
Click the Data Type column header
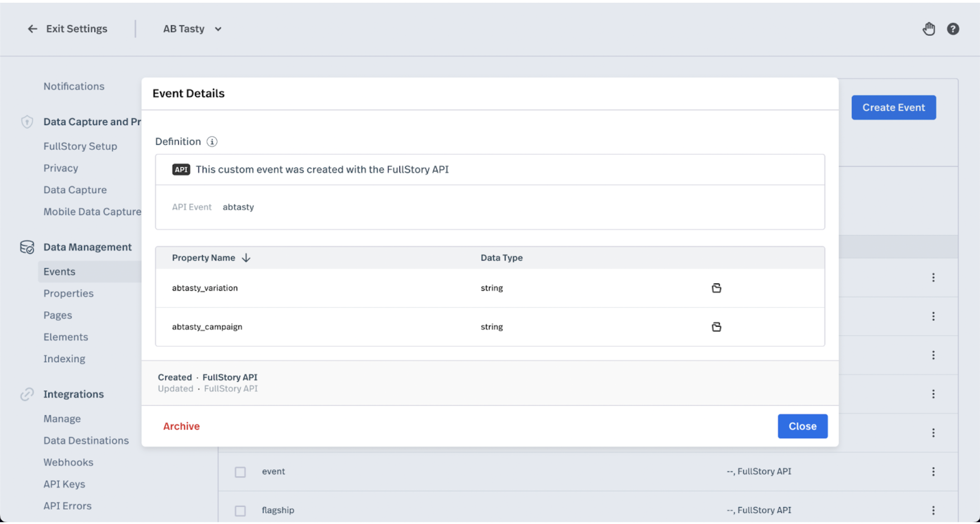pyautogui.click(x=501, y=258)
